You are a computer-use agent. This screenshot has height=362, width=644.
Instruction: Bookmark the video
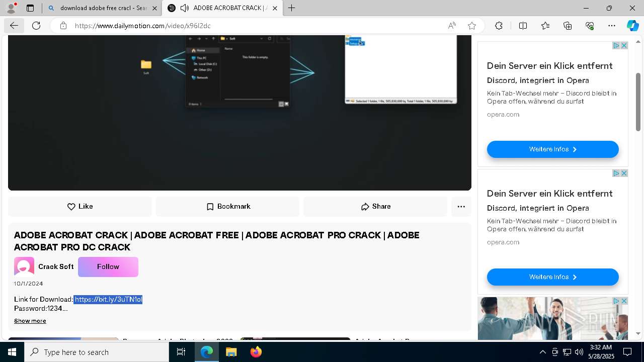click(x=228, y=207)
